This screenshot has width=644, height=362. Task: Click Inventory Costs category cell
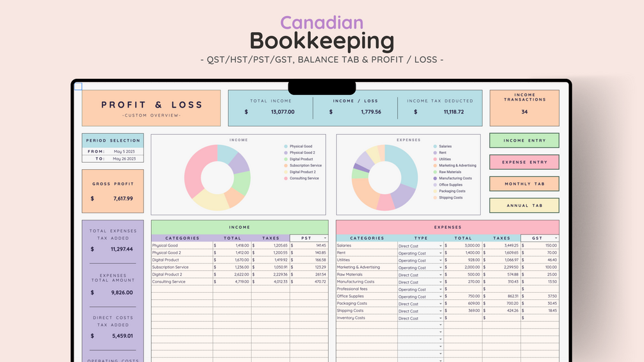(367, 318)
